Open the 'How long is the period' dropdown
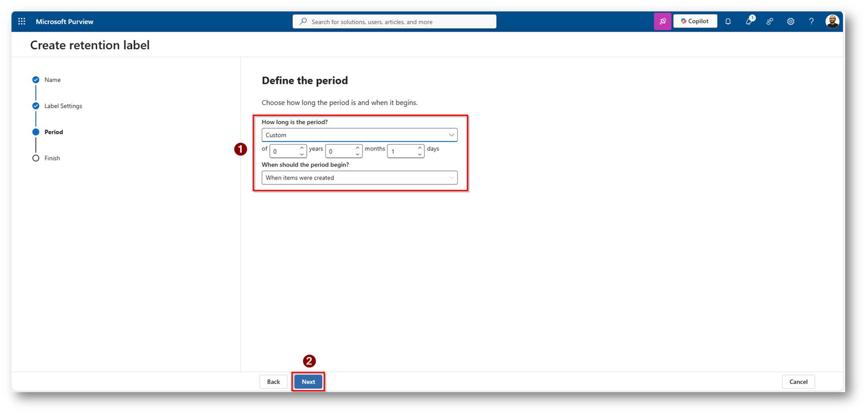The image size is (868, 415). 359,135
